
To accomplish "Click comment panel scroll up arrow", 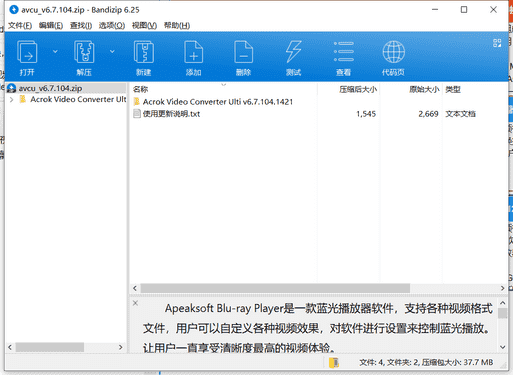I will pyautogui.click(x=503, y=303).
